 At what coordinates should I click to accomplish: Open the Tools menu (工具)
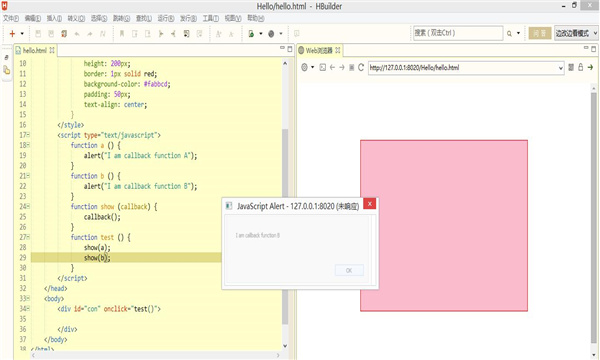tap(210, 18)
